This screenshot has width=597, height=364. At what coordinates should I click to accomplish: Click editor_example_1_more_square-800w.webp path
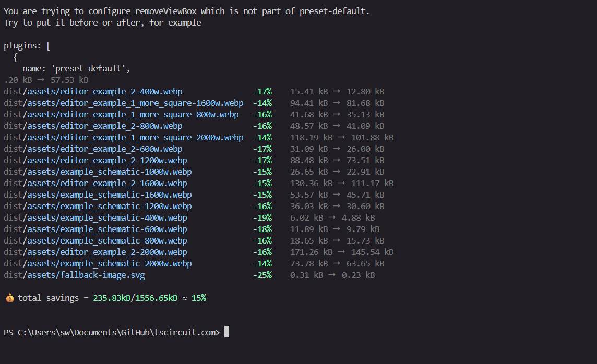tap(121, 115)
